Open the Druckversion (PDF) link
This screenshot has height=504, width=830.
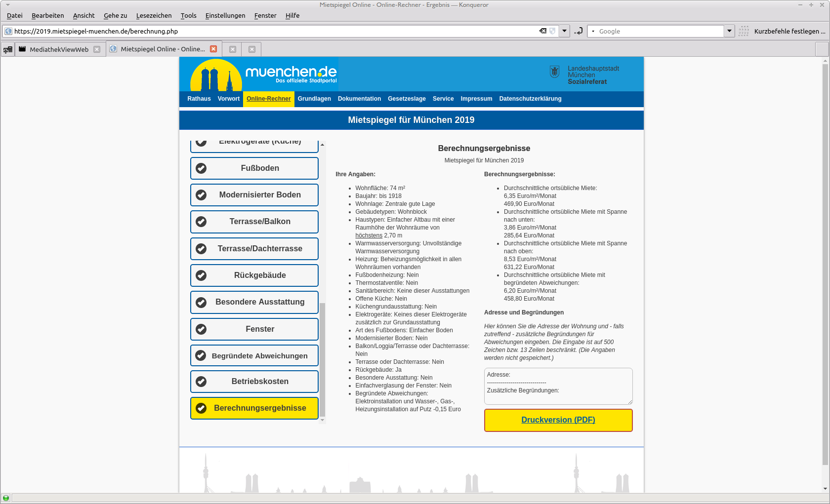pyautogui.click(x=558, y=420)
